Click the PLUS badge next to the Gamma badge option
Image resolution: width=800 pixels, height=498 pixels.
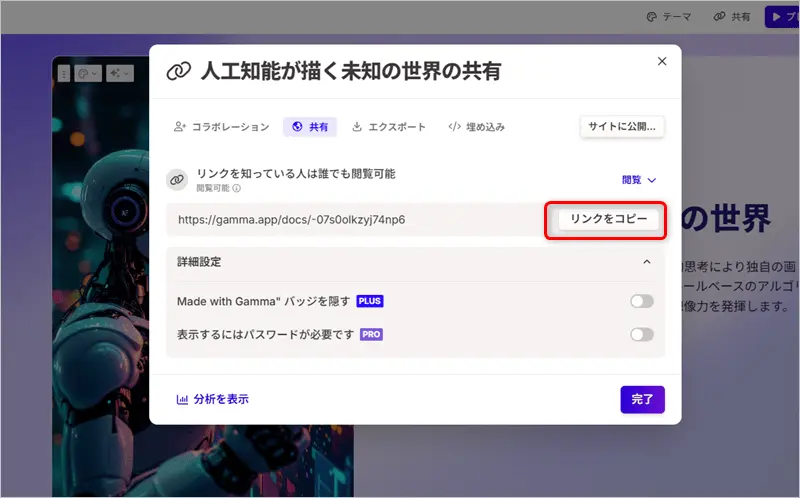tap(370, 301)
